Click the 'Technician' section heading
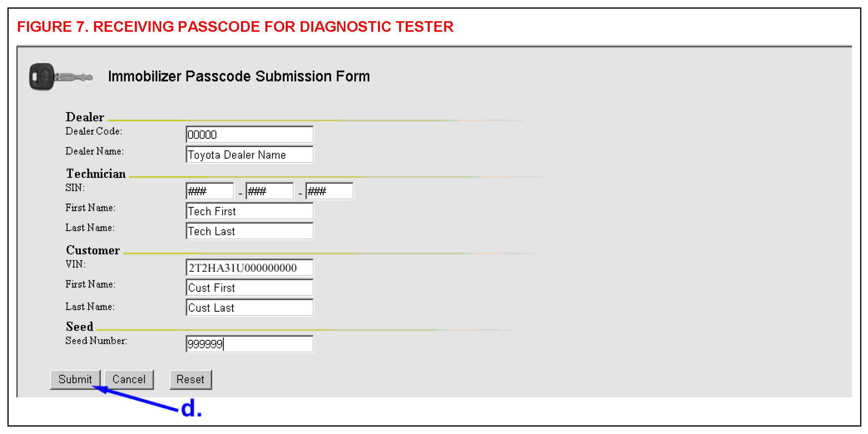Image resolution: width=868 pixels, height=434 pixels. coord(96,174)
